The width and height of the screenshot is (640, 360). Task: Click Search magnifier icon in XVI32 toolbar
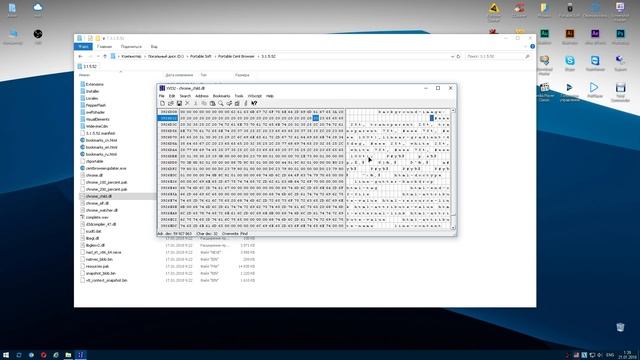[x=221, y=103]
